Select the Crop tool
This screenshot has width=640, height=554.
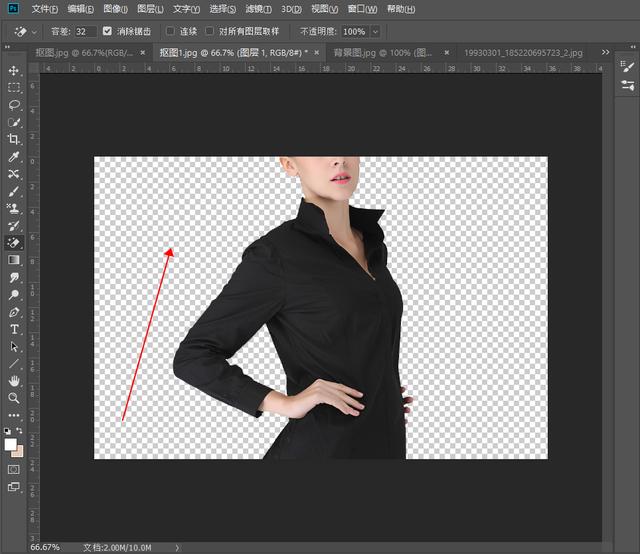(x=14, y=139)
